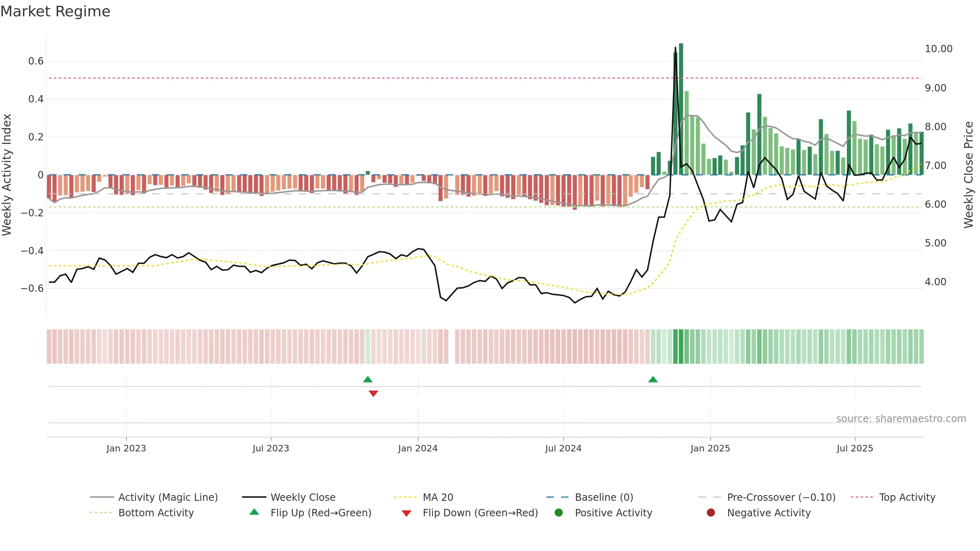The image size is (980, 551).
Task: Click the 0.2 activity axis tick
Action: 36,137
